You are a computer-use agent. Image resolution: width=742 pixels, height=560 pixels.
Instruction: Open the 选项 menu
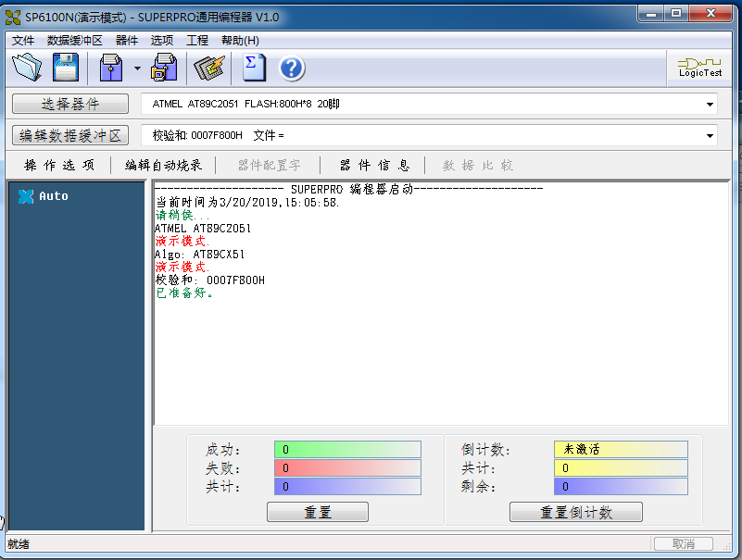coord(162,41)
